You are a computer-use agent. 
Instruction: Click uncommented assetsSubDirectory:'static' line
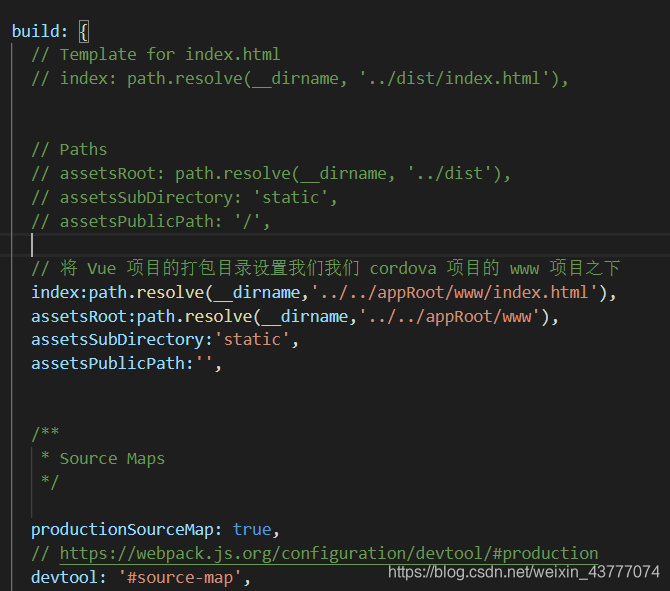(165, 340)
